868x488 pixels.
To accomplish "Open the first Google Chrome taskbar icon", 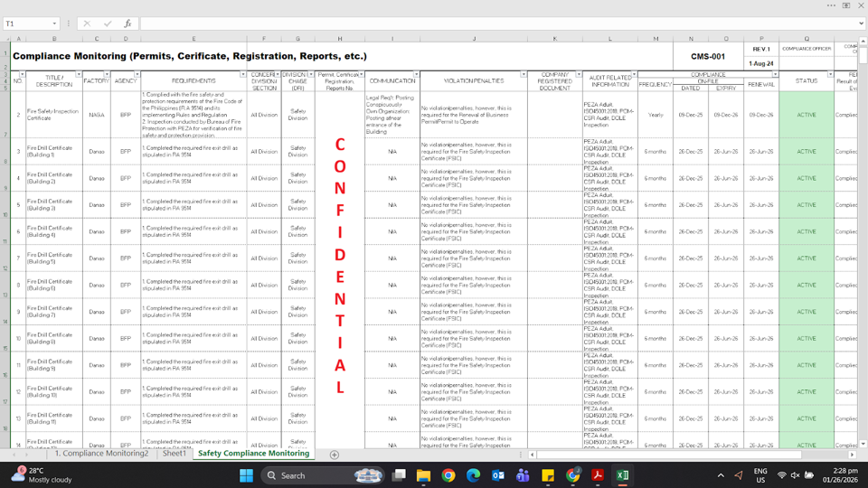I will click(448, 475).
